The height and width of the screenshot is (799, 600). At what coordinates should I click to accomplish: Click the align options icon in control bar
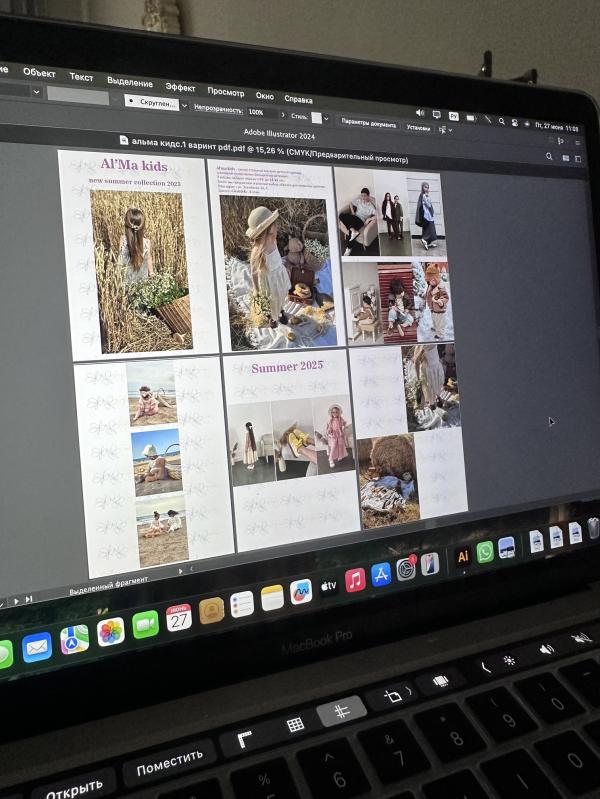[442, 130]
